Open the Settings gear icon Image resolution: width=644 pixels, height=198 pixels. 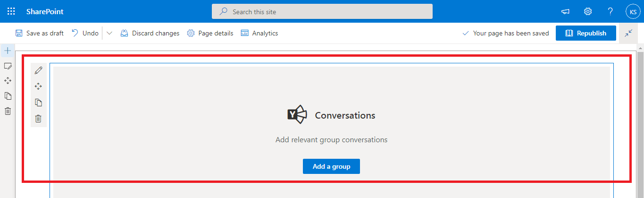coord(588,11)
